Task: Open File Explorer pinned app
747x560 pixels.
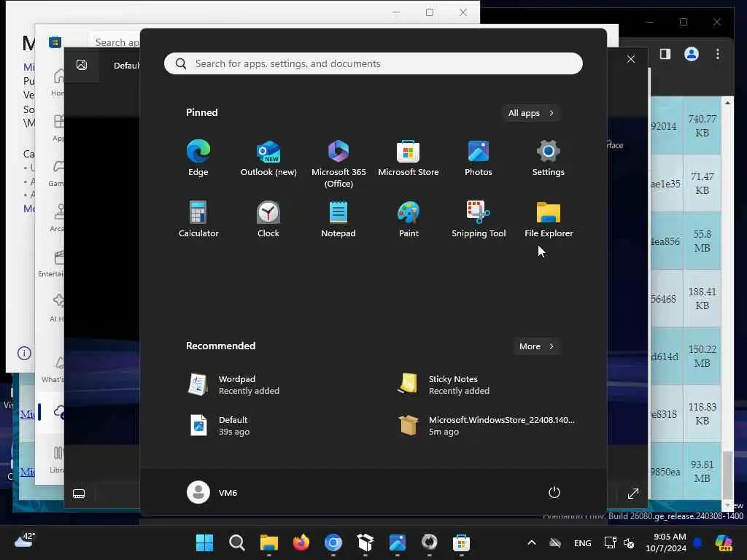Action: pos(549,219)
